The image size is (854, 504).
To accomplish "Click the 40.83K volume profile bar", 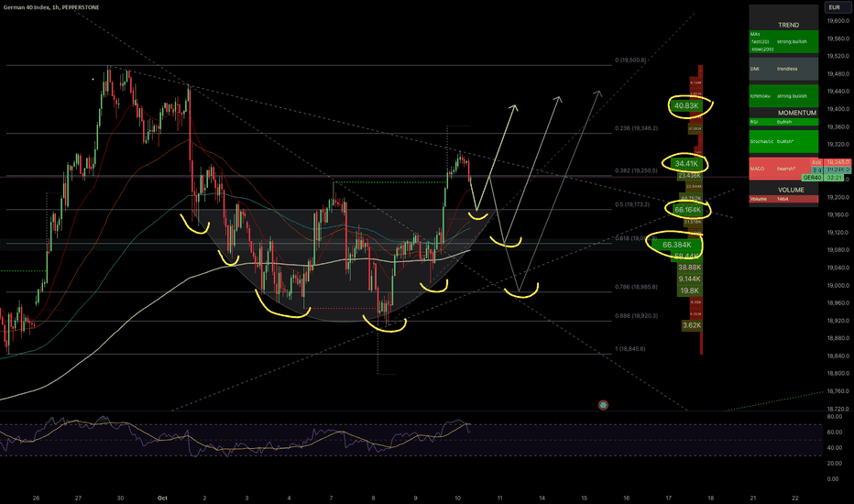I will 686,105.
